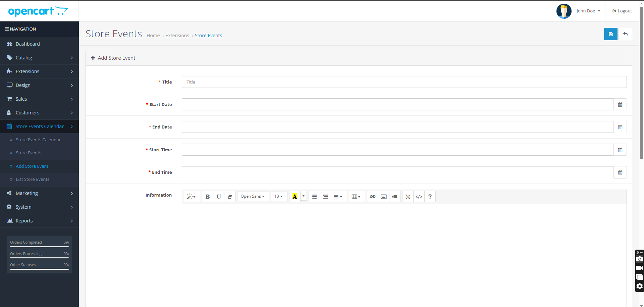Click the back arrow button in header
Image resolution: width=644 pixels, height=307 pixels.
pos(625,34)
